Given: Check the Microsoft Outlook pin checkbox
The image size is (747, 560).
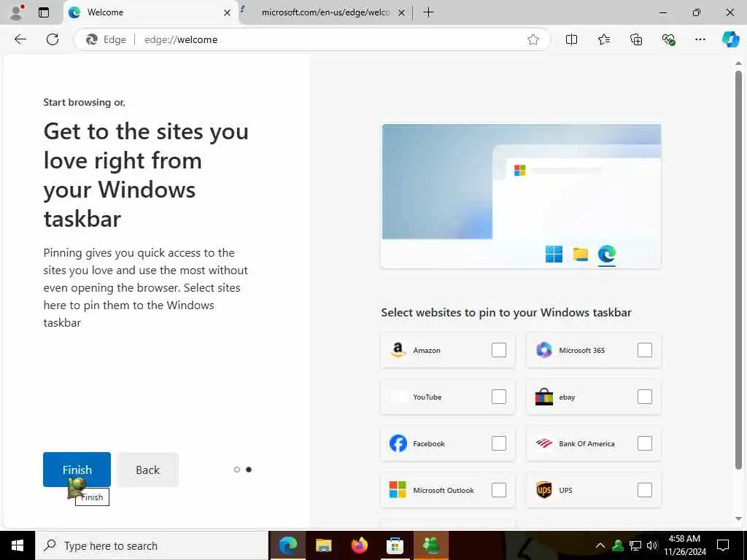Looking at the screenshot, I should pos(499,490).
